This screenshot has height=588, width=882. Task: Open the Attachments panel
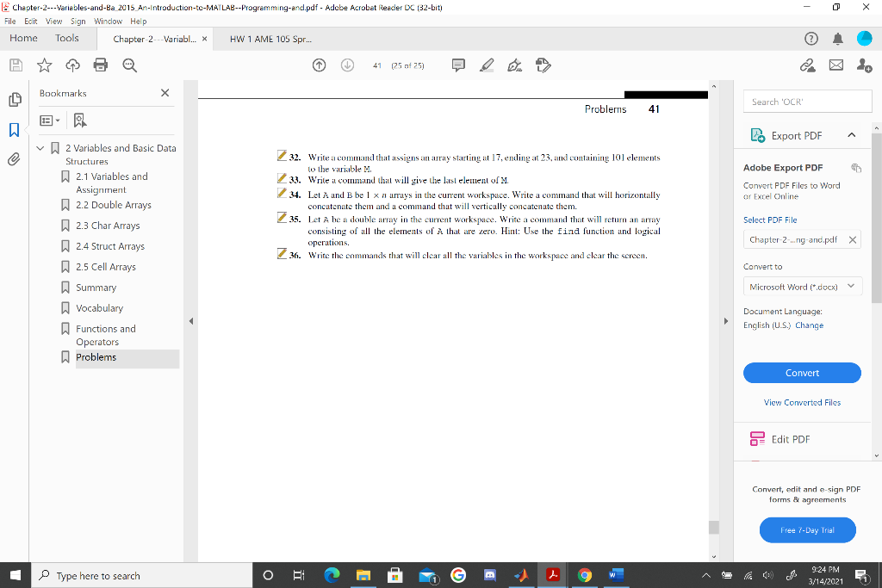tap(15, 157)
